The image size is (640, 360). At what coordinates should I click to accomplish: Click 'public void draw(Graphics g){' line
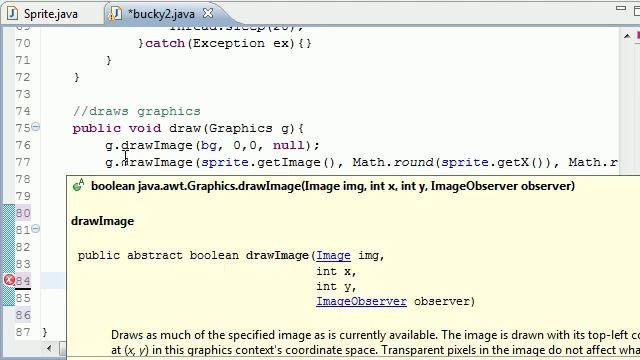[188, 128]
